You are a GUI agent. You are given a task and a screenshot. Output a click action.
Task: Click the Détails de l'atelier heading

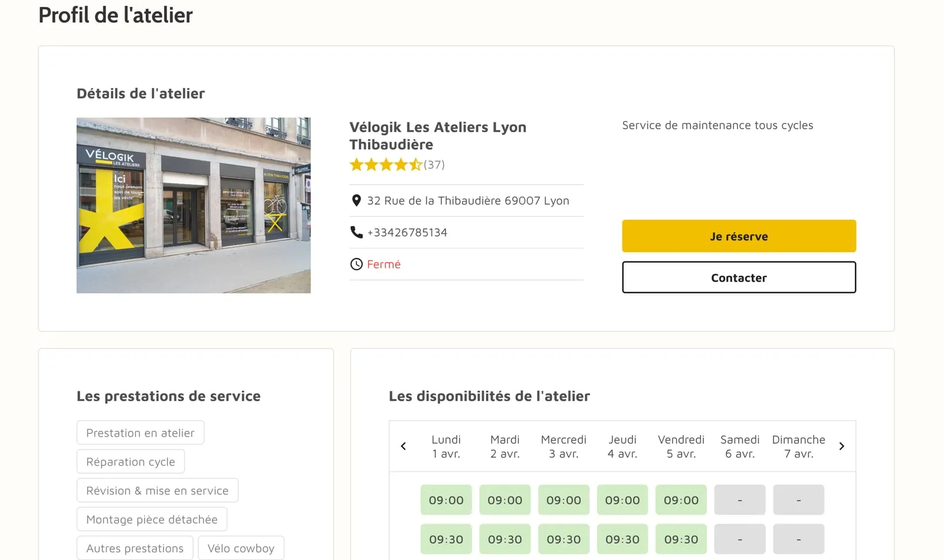(x=140, y=93)
